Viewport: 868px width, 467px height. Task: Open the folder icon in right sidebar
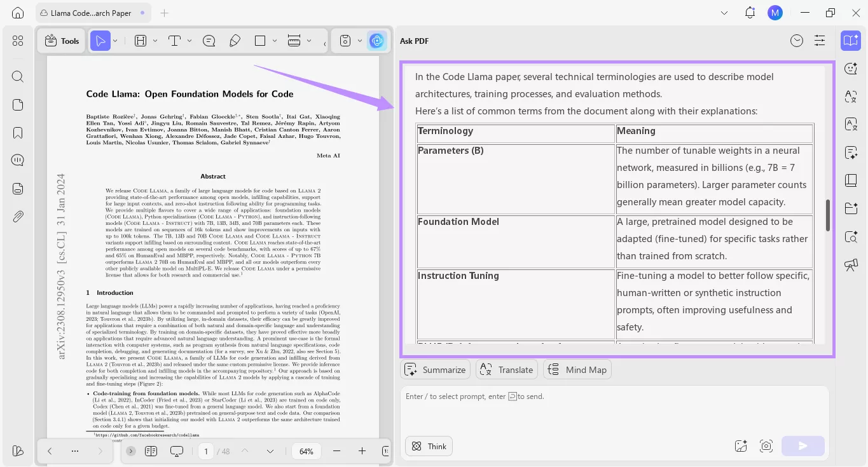pos(851,208)
